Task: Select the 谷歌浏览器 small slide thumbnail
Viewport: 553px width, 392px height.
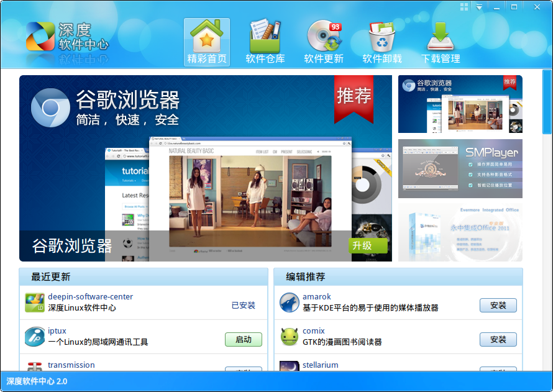Action: [460, 104]
